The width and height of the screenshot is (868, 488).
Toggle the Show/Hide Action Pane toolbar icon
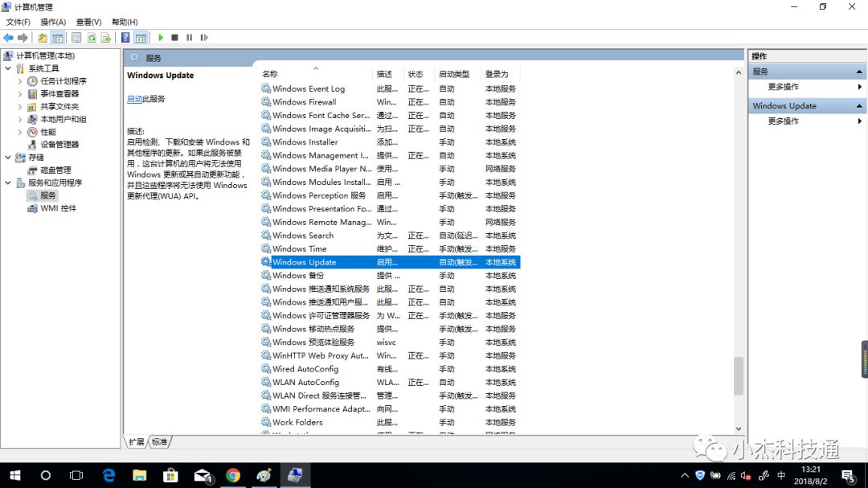tap(141, 38)
